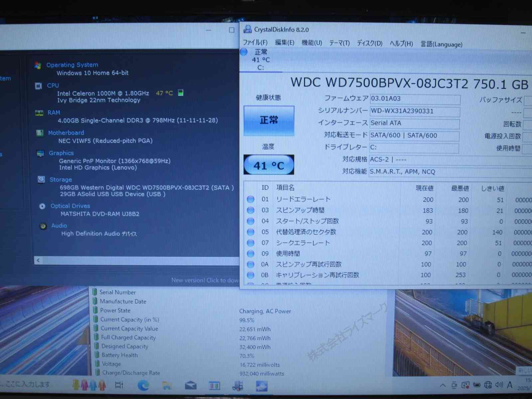Open Microsoft Edge from the taskbar

point(143,385)
